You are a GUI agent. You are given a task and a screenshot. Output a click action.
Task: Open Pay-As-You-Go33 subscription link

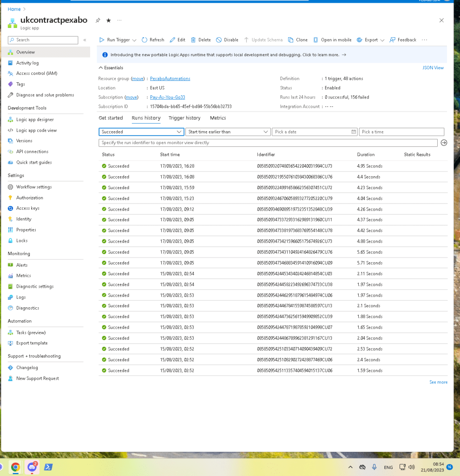167,97
